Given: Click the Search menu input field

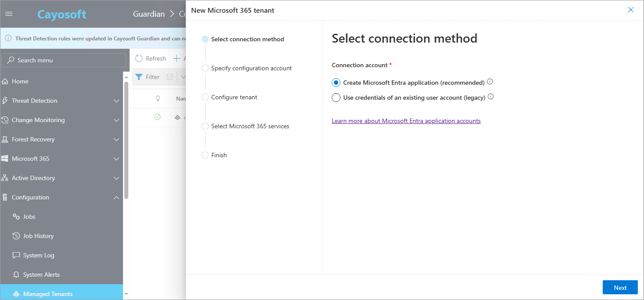Looking at the screenshot, I should (x=64, y=60).
